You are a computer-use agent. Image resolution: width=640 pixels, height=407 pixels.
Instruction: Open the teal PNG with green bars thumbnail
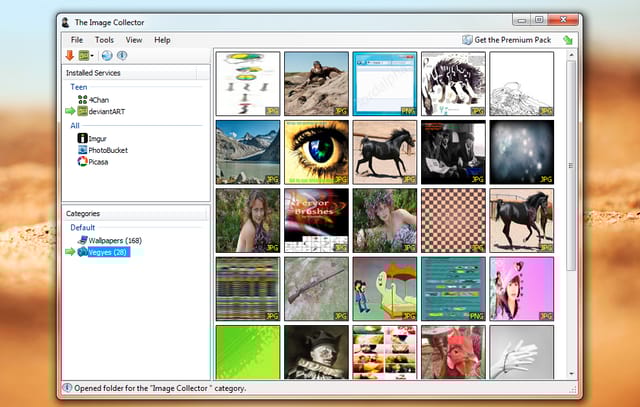(x=453, y=289)
